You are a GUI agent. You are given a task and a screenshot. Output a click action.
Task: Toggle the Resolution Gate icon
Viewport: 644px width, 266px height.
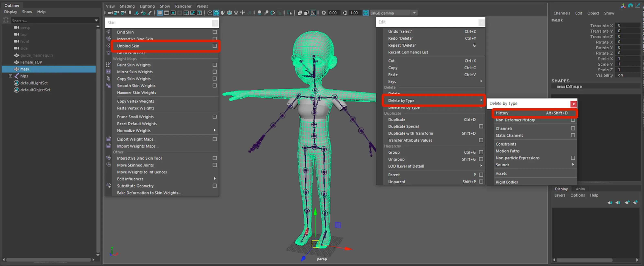pos(173,13)
